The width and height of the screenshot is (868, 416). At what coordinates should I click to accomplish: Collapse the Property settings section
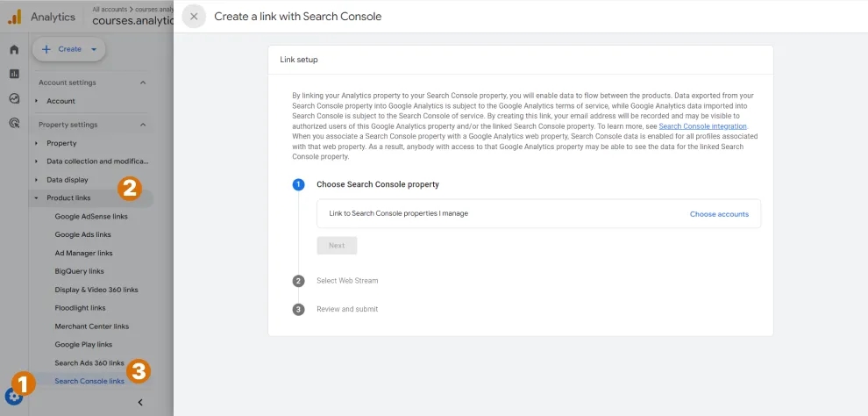point(143,125)
